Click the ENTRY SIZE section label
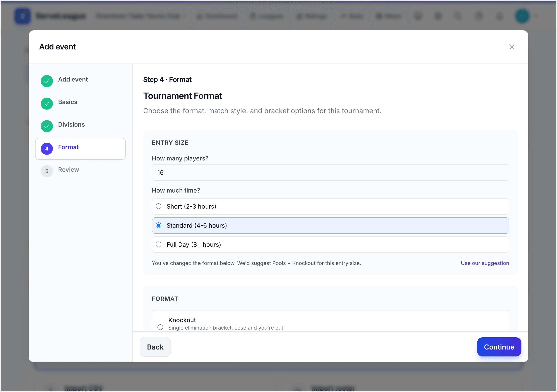 170,143
